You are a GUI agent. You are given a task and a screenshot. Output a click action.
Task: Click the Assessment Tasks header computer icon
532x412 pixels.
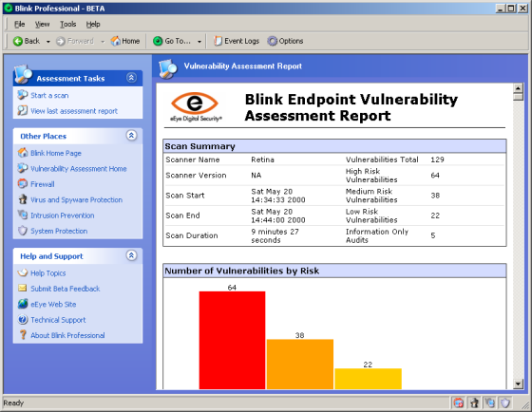(23, 74)
